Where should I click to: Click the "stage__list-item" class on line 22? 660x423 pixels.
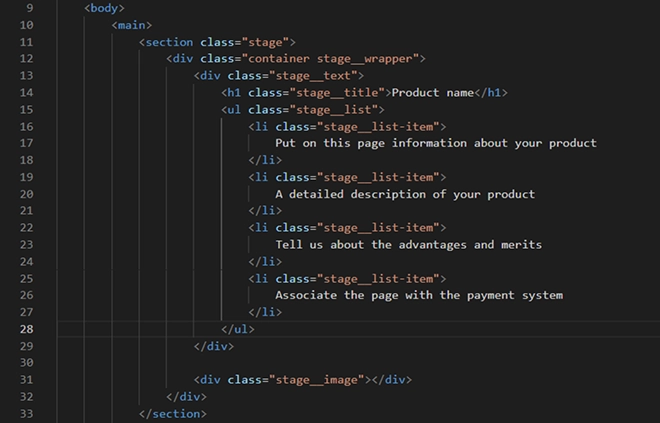[378, 228]
